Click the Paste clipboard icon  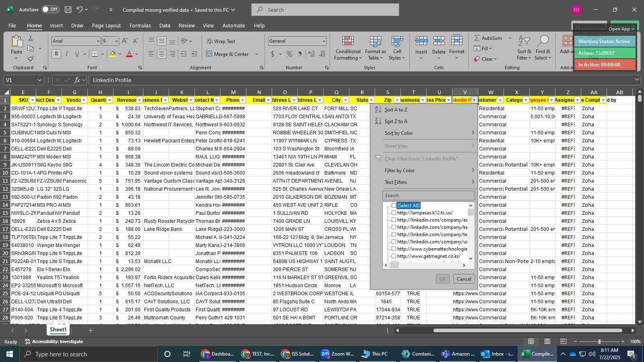(x=17, y=41)
